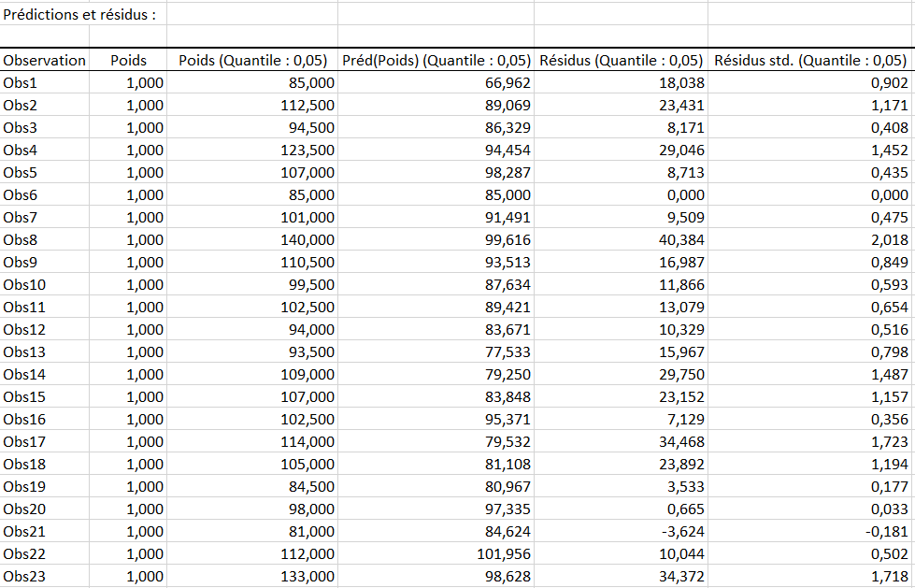
Task: Select the Obs8 residual value 40,384
Action: pyautogui.click(x=679, y=239)
